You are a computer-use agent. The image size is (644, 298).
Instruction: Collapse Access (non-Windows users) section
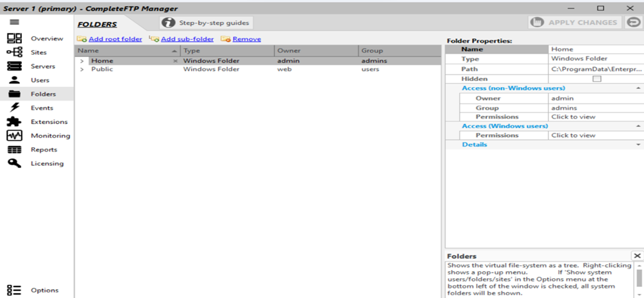click(x=639, y=88)
